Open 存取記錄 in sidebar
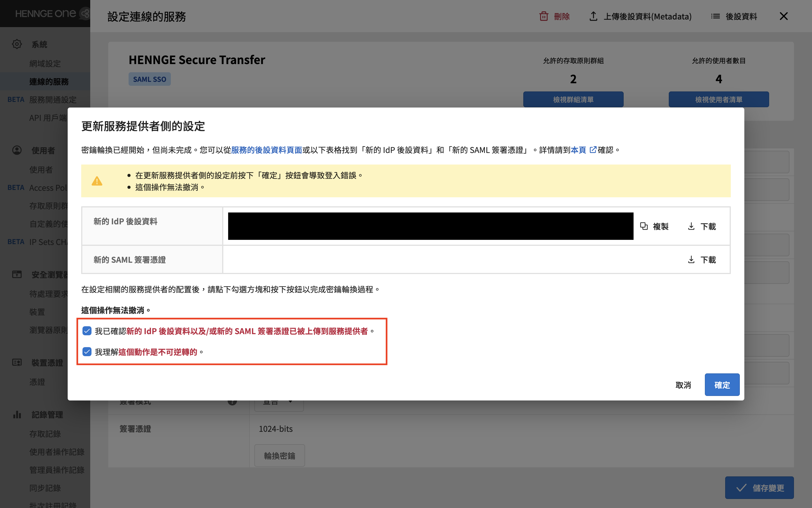Screen dimensions: 812x508 (x=45, y=434)
